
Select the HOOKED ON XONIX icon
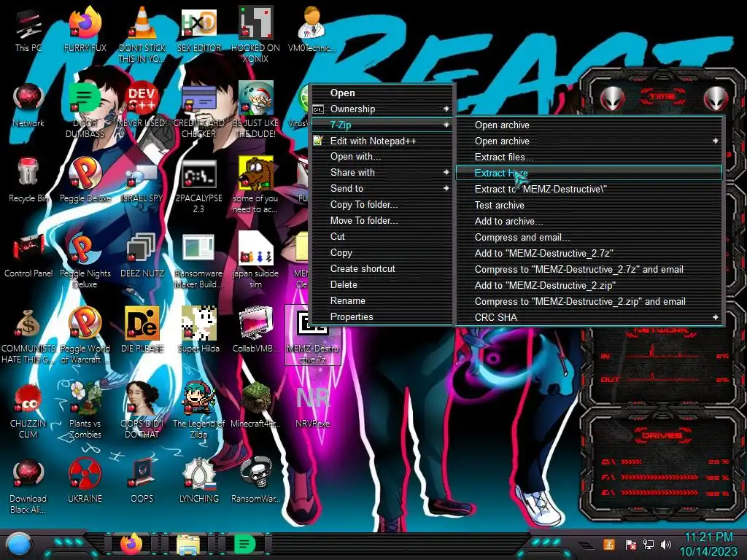256,35
